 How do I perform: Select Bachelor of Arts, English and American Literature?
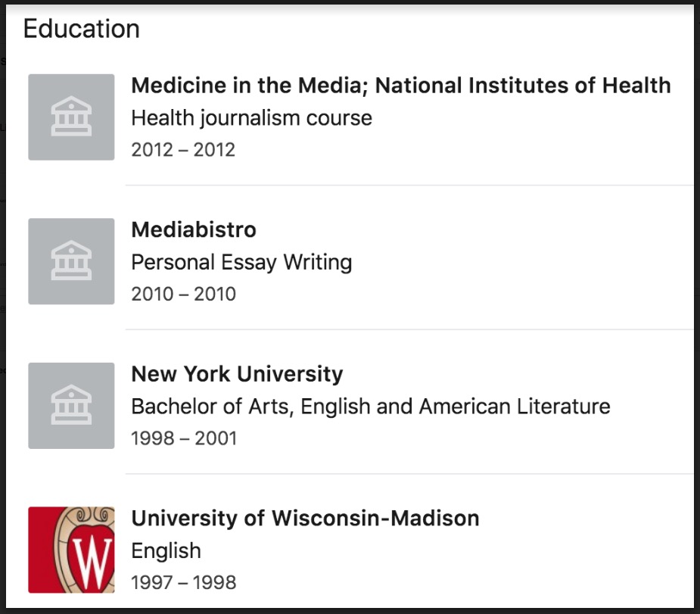370,407
